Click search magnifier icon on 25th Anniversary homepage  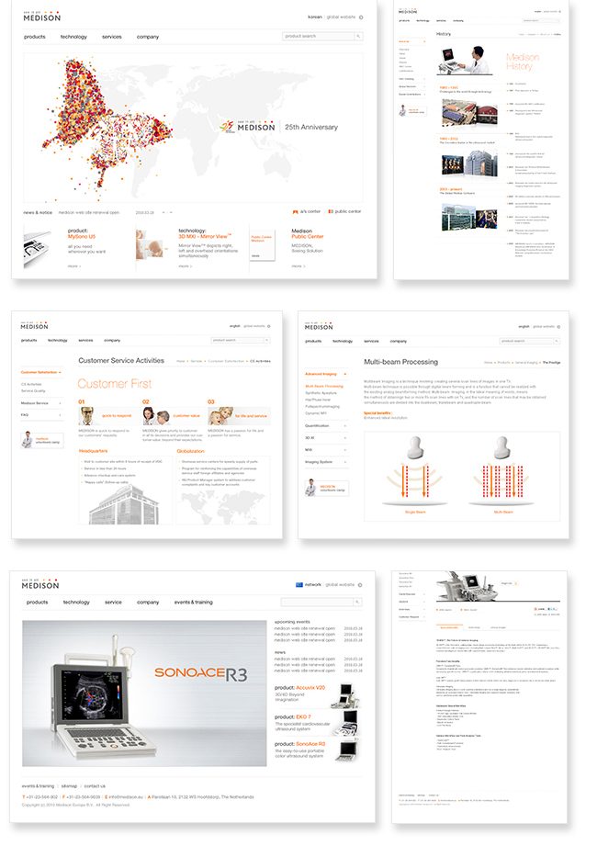[x=358, y=37]
